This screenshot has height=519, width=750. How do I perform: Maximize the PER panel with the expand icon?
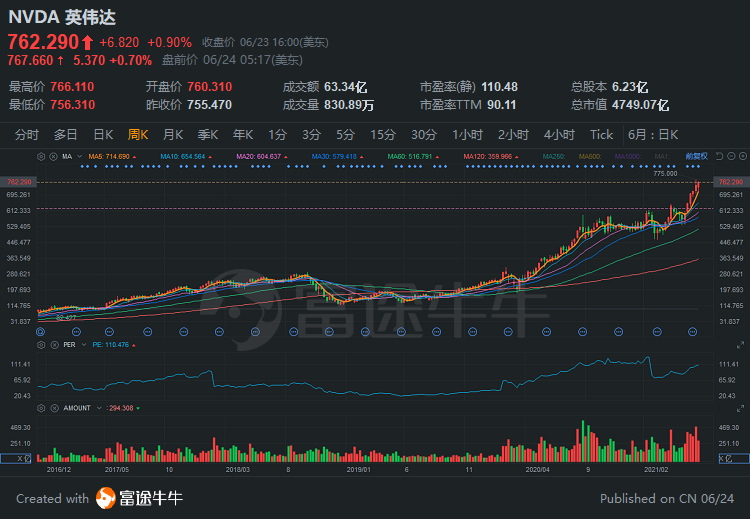click(x=740, y=345)
